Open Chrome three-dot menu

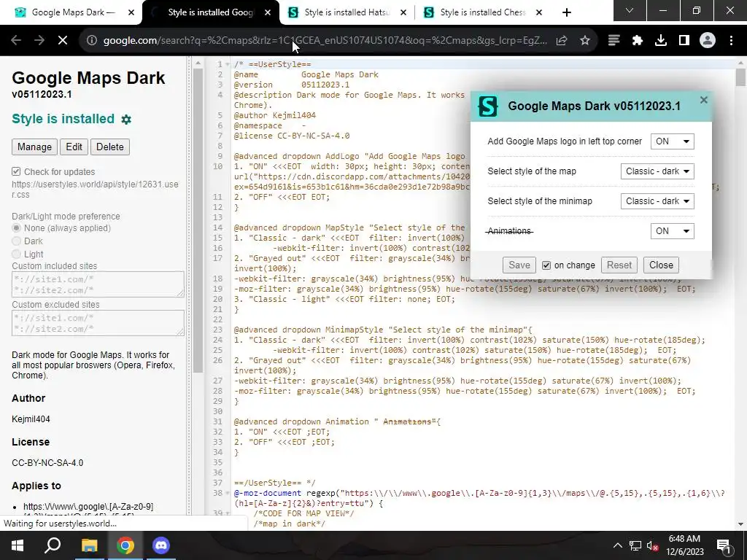tap(731, 41)
